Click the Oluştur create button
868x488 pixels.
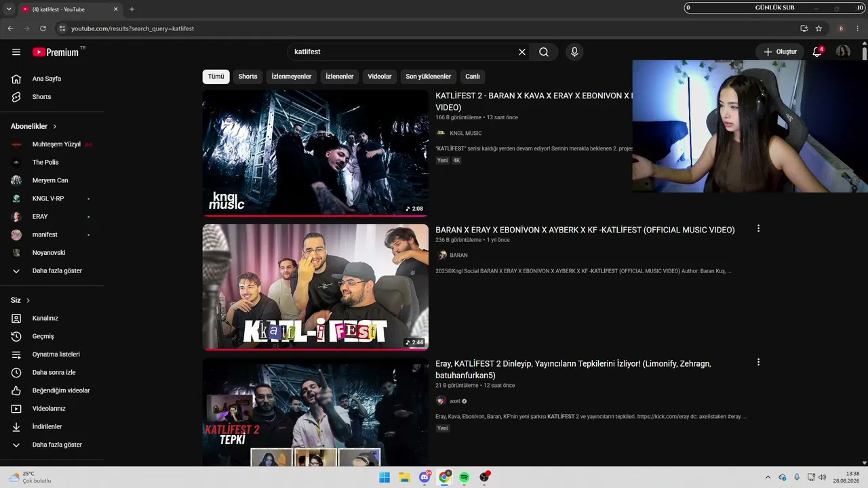(780, 52)
